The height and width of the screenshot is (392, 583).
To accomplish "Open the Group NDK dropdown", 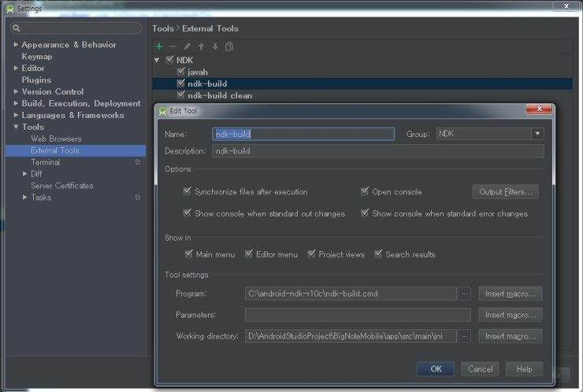I will coord(537,134).
